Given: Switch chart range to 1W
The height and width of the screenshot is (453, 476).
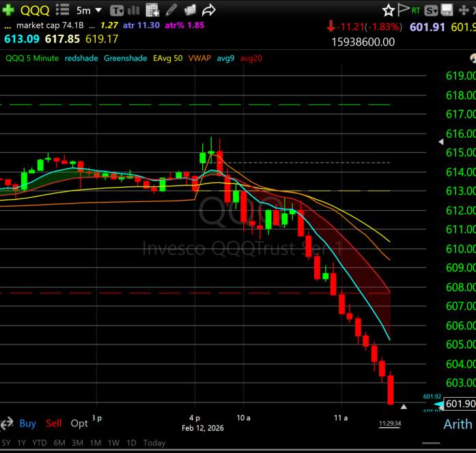Looking at the screenshot, I should (113, 443).
